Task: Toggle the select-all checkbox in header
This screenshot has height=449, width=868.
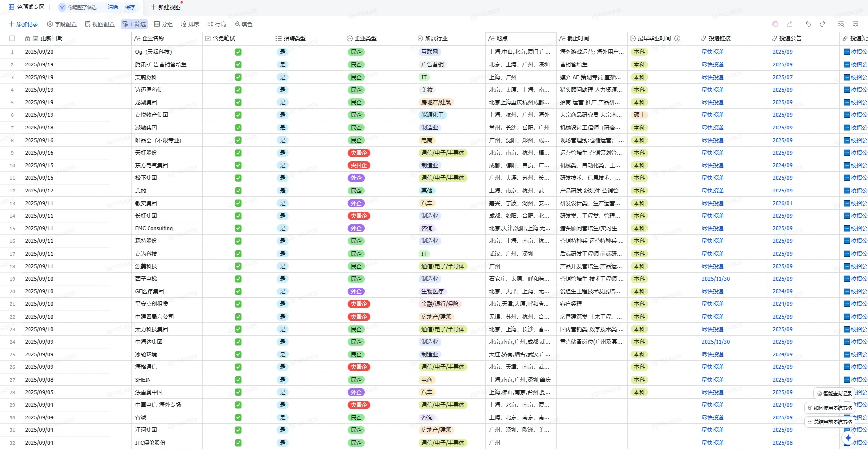Action: (x=12, y=38)
